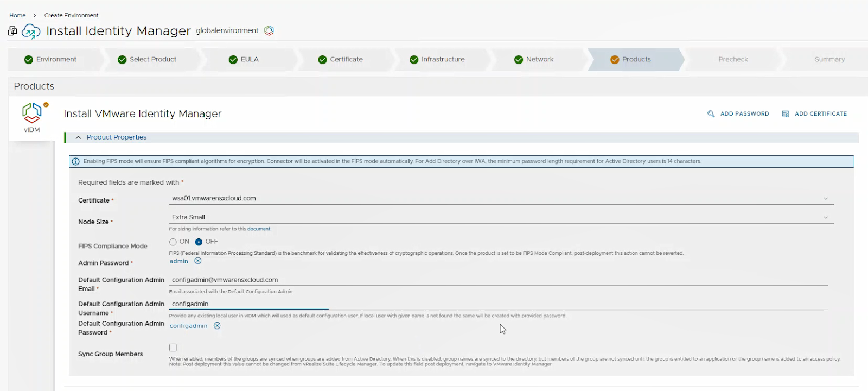The image size is (868, 391).
Task: Click ADD PASSWORD button
Action: click(x=738, y=113)
